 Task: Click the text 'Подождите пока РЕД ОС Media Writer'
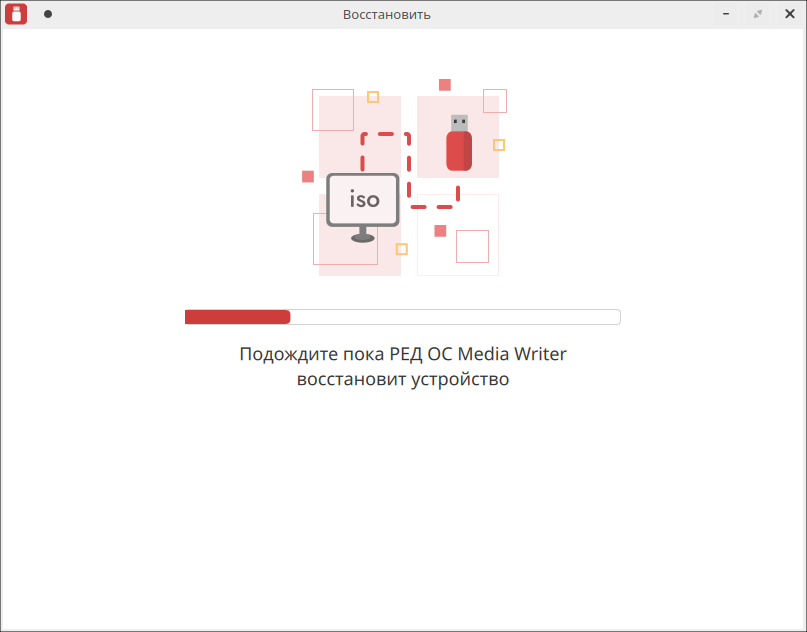coord(403,354)
